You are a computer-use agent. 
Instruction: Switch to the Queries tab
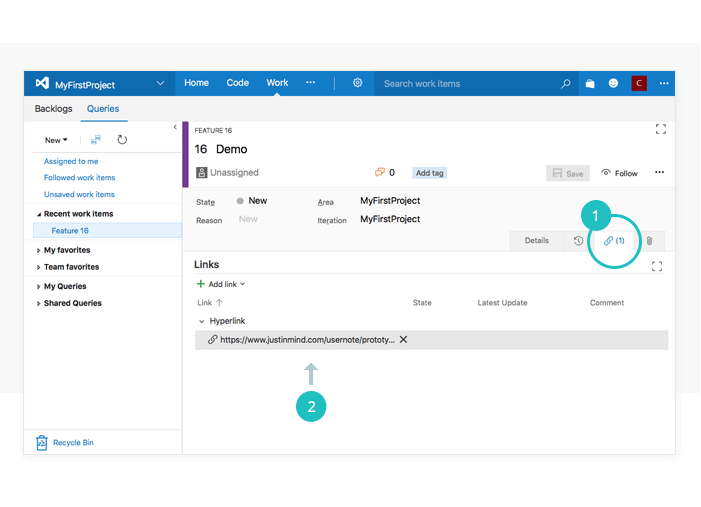[103, 109]
